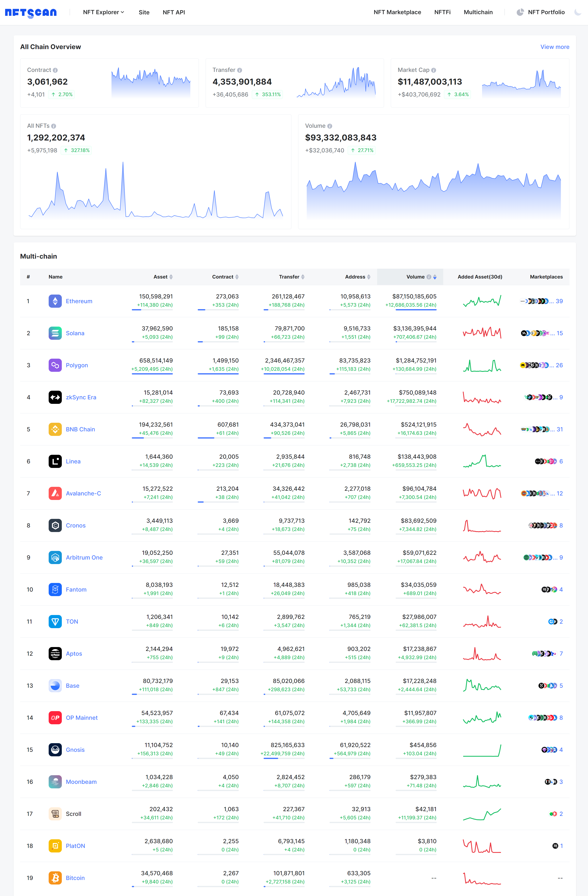Click the Solana chain logo icon
This screenshot has width=588, height=896.
click(x=55, y=333)
